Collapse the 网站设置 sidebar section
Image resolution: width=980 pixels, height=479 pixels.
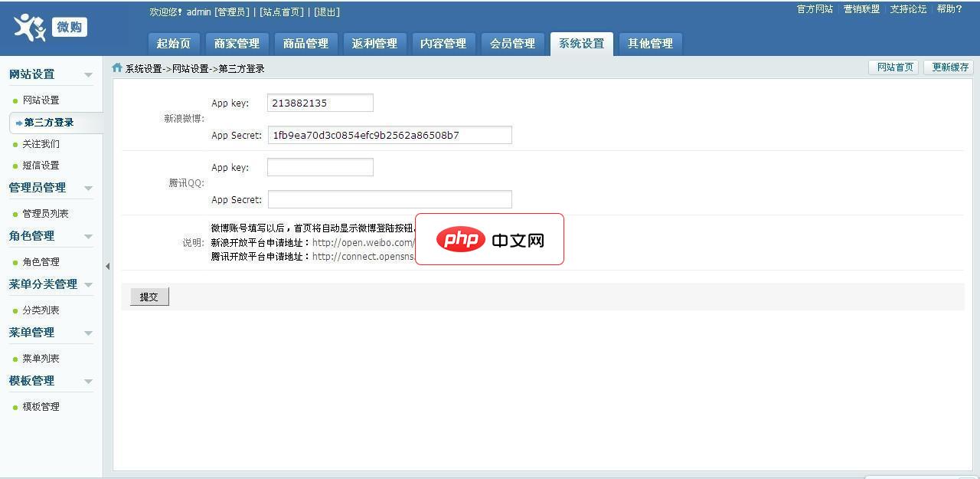tap(87, 74)
